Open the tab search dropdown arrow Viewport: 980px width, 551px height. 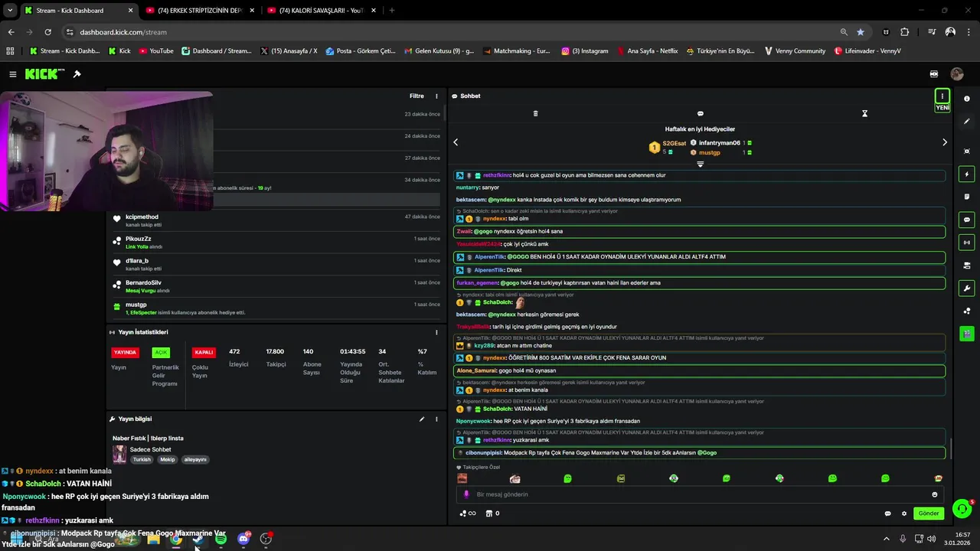click(x=10, y=11)
